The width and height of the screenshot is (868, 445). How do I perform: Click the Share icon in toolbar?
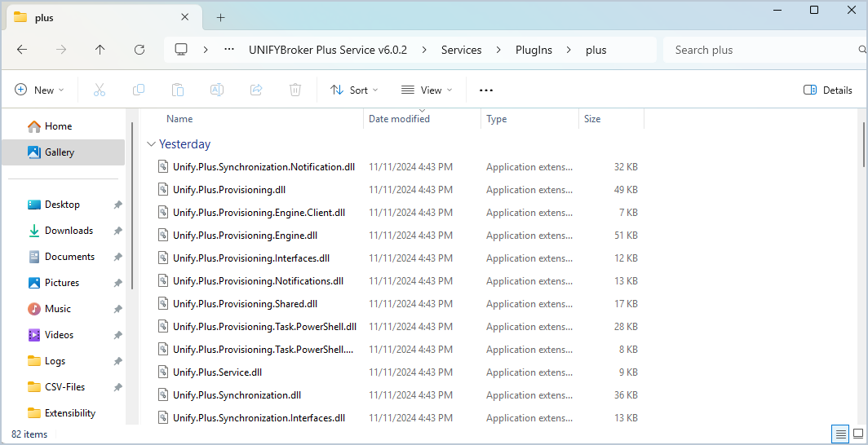tap(256, 90)
